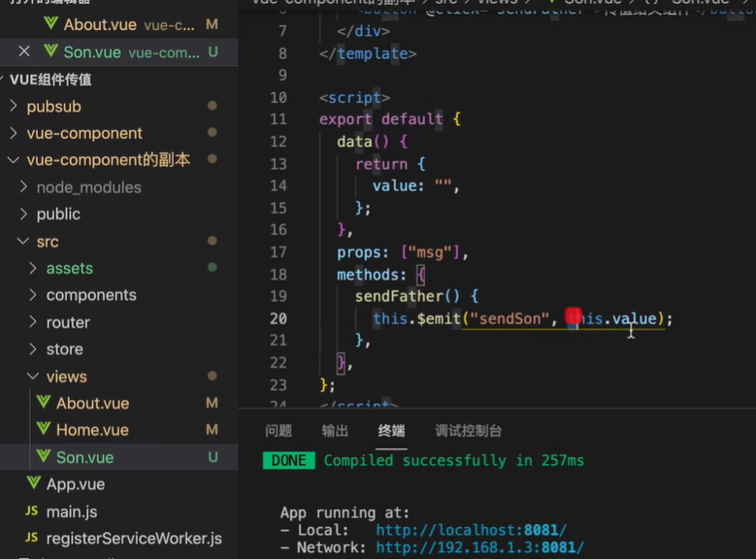Collapse the views folder
The width and height of the screenshot is (756, 559).
pos(33,376)
